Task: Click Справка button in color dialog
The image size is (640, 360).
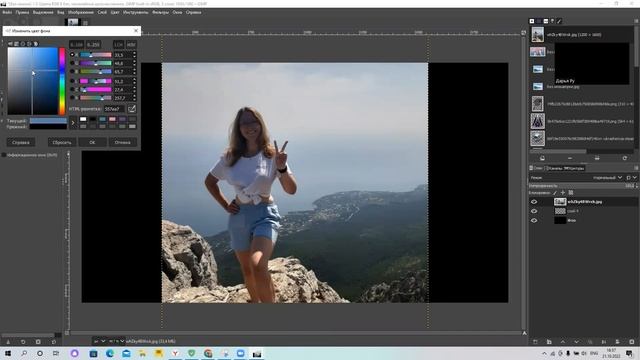Action: point(21,142)
